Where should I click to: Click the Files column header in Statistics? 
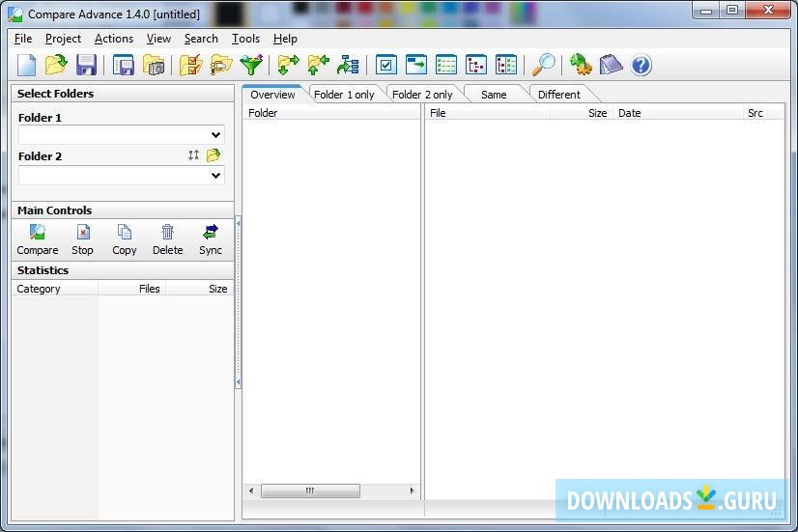coord(131,289)
